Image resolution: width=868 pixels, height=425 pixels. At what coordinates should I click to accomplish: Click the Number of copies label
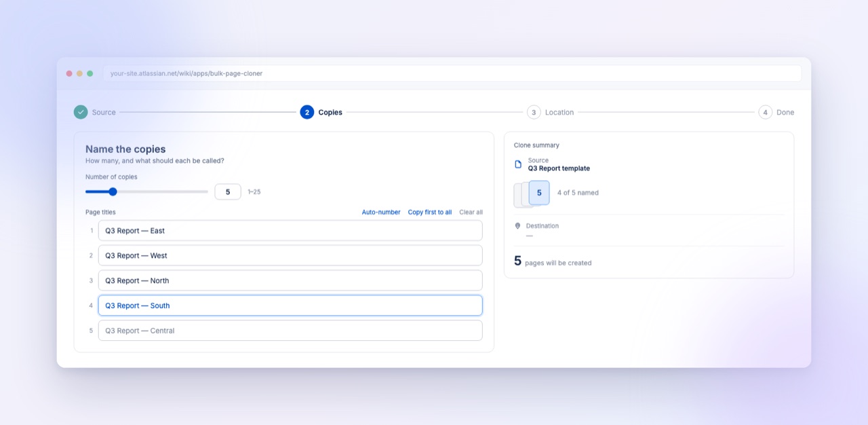point(111,177)
